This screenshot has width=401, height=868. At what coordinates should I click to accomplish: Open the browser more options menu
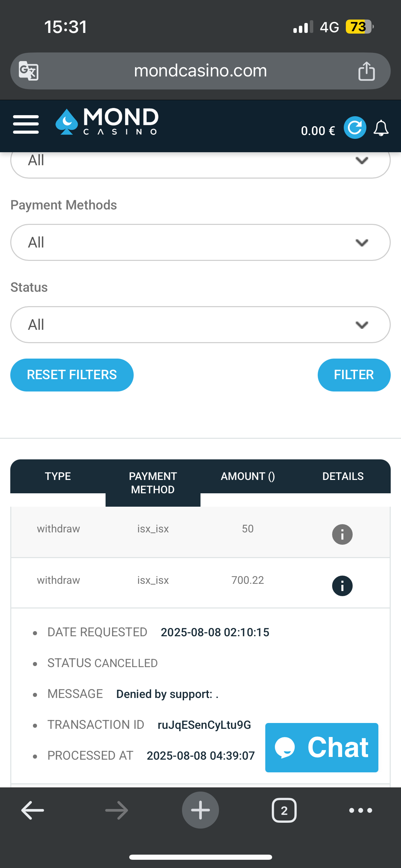(x=360, y=810)
